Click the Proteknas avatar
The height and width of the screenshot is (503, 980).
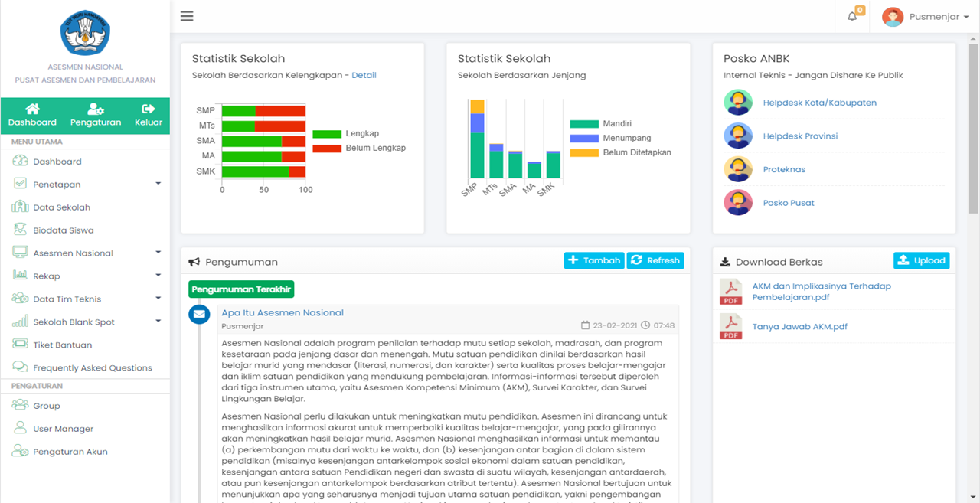(738, 169)
